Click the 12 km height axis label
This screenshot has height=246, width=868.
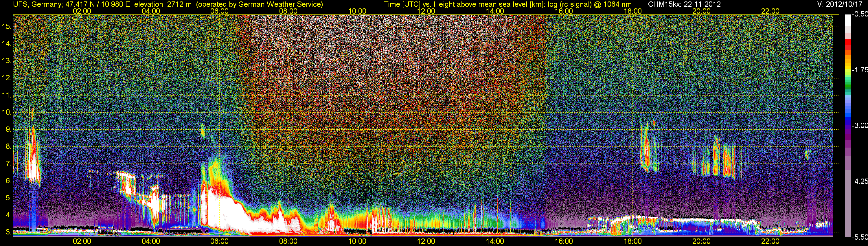tap(6, 78)
